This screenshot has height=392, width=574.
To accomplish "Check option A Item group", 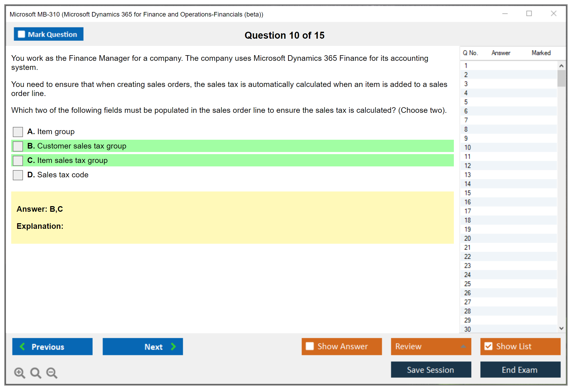I will [x=18, y=132].
